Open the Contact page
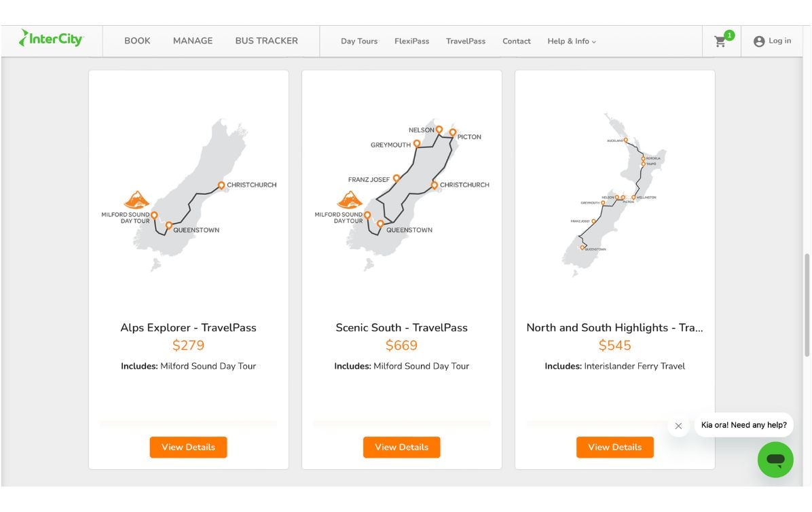This screenshot has height=512, width=812. [x=516, y=41]
